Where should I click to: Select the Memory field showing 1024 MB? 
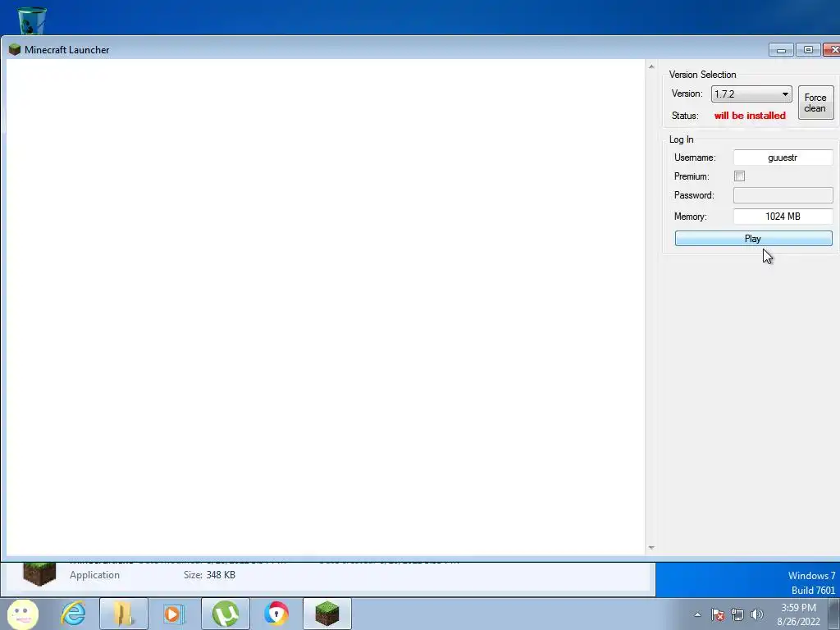783,217
